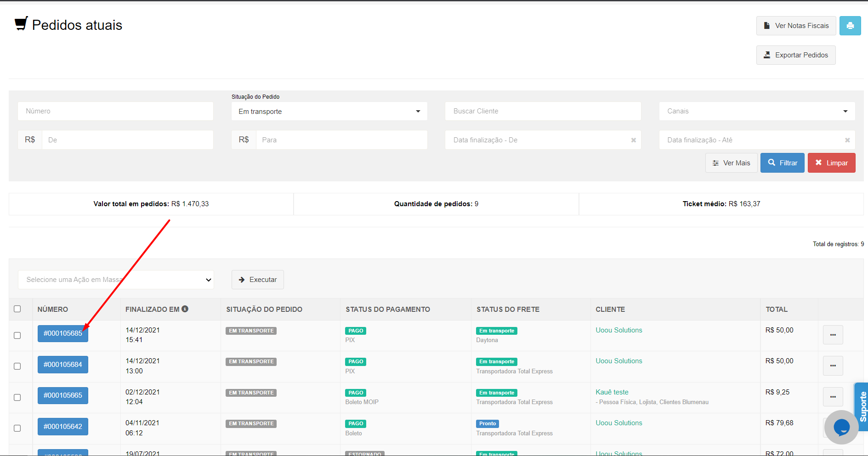Open actions menu for order #000105684
868x456 pixels.
pos(833,366)
